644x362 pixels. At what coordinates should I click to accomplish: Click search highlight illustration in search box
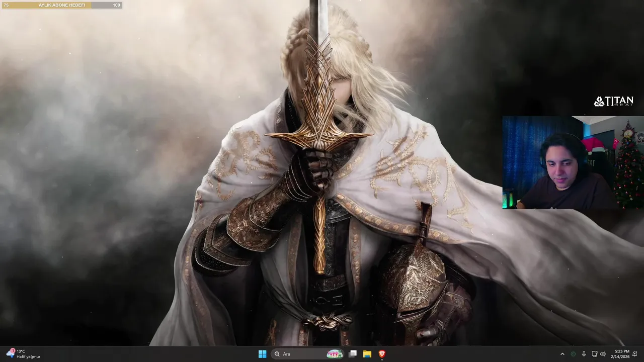click(x=335, y=354)
